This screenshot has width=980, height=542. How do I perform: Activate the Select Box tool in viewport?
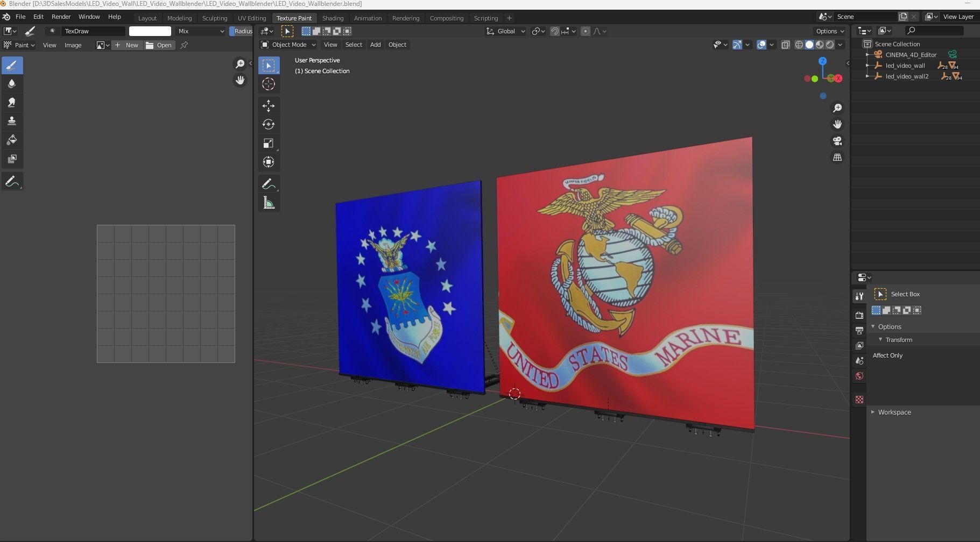click(x=269, y=66)
